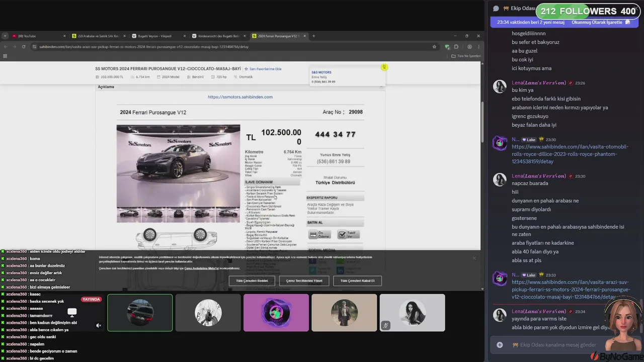Select the purple avatar participant tile
644x362 pixels.
(x=276, y=313)
